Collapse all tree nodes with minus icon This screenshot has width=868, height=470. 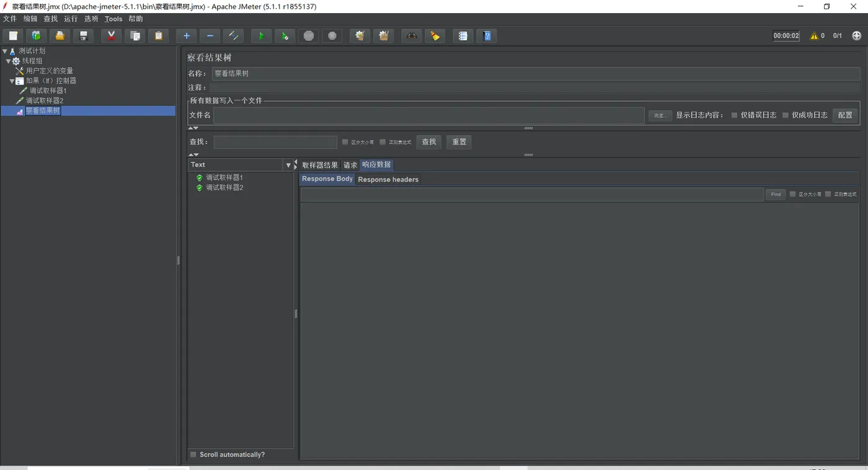pos(210,36)
